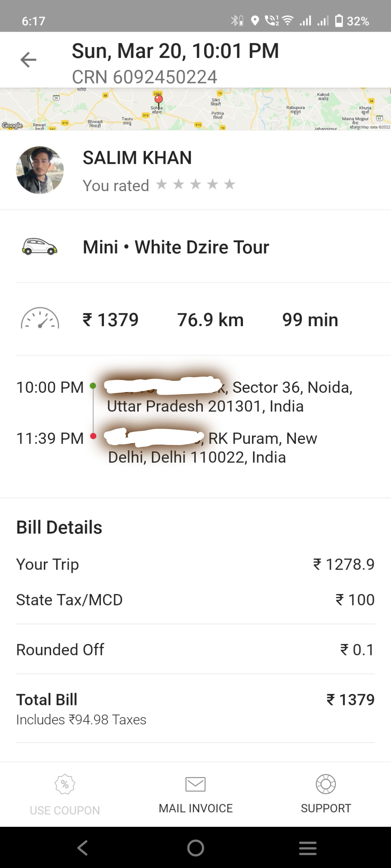Screen dimensions: 391x868
Task: Open driver profile photo thumbnail
Action: coord(40,170)
